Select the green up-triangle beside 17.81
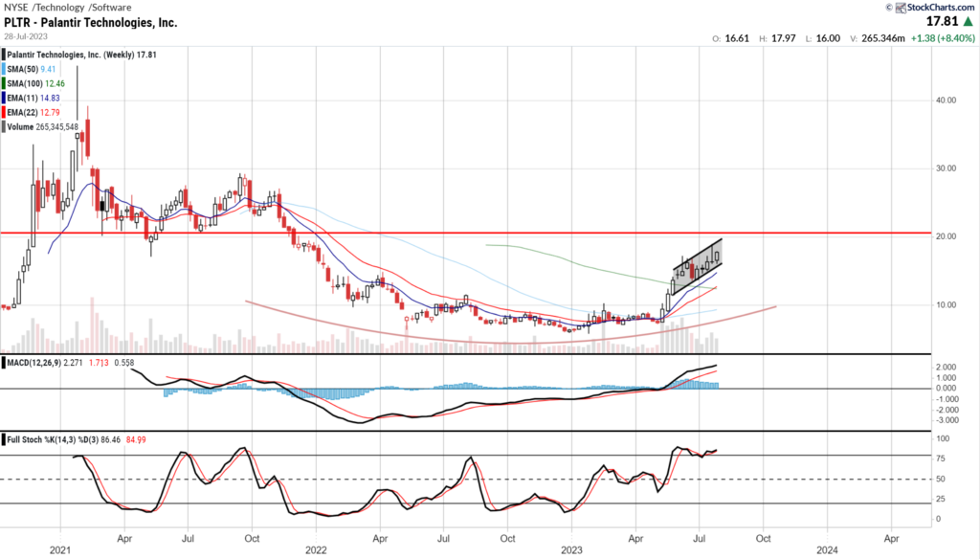The image size is (980, 559). click(968, 22)
